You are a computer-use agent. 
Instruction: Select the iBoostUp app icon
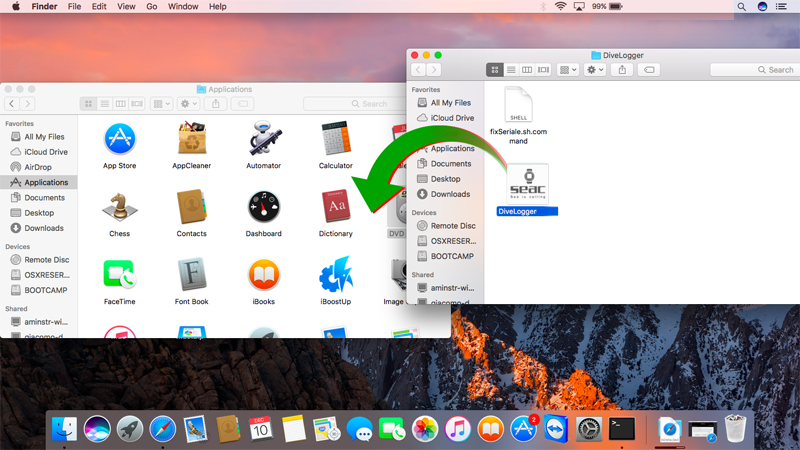click(336, 274)
